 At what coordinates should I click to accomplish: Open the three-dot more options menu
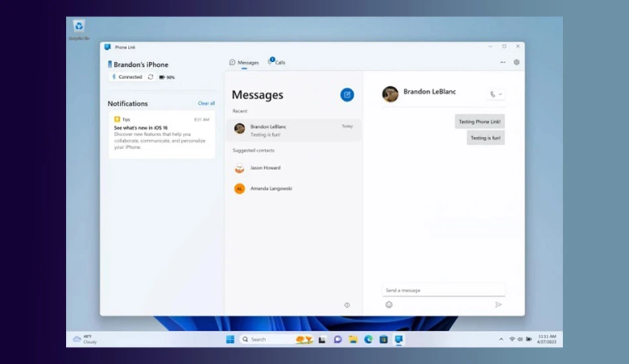[x=503, y=62]
